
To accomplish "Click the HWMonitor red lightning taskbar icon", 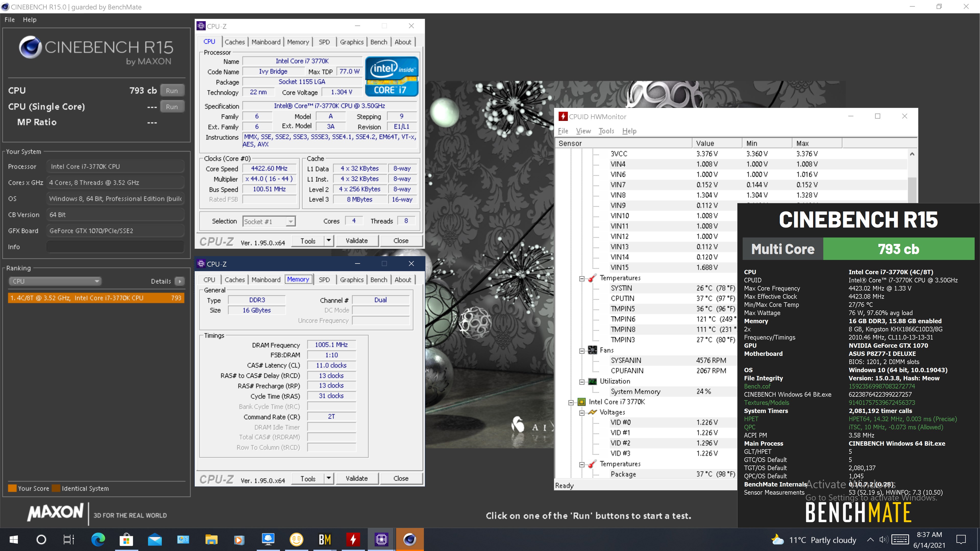I will (x=353, y=539).
